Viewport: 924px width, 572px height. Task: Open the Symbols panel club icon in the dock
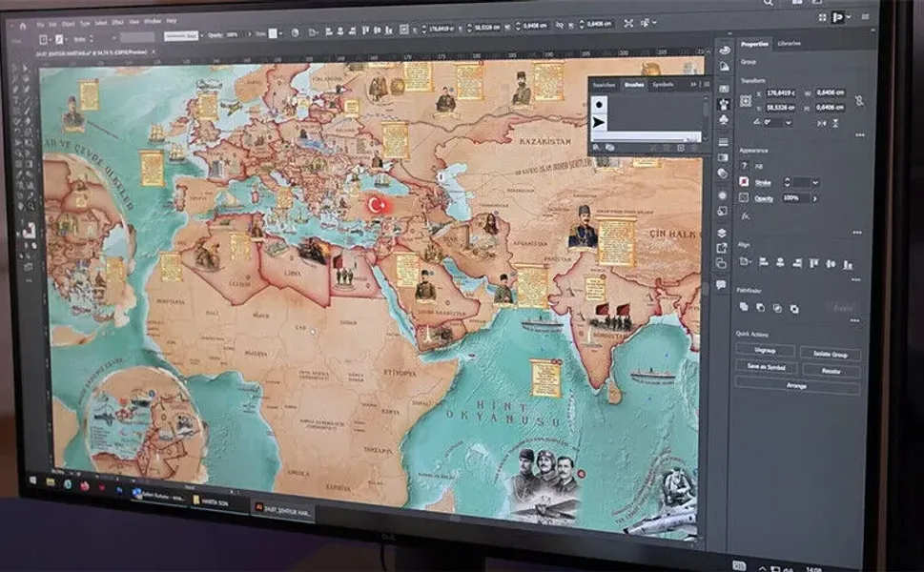[724, 120]
